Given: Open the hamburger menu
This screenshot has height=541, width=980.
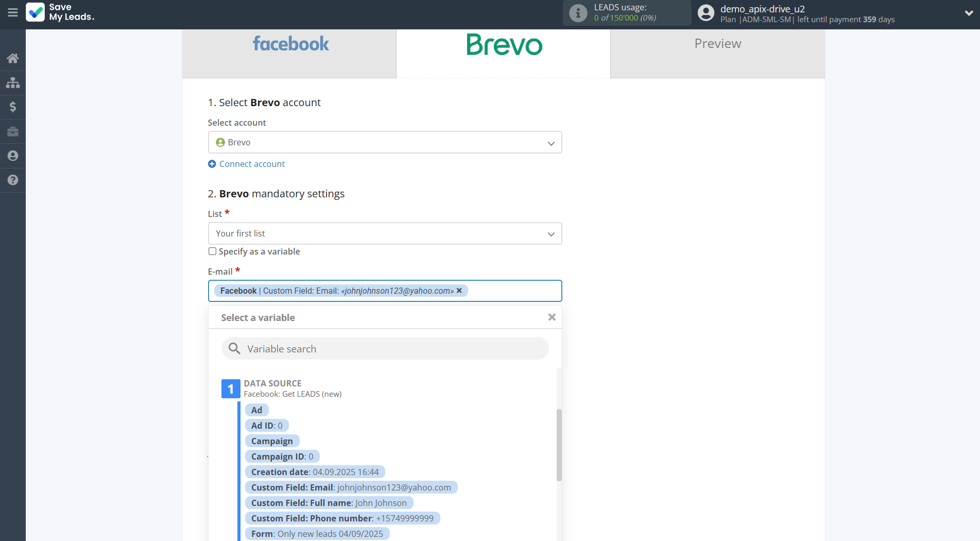Looking at the screenshot, I should point(13,12).
